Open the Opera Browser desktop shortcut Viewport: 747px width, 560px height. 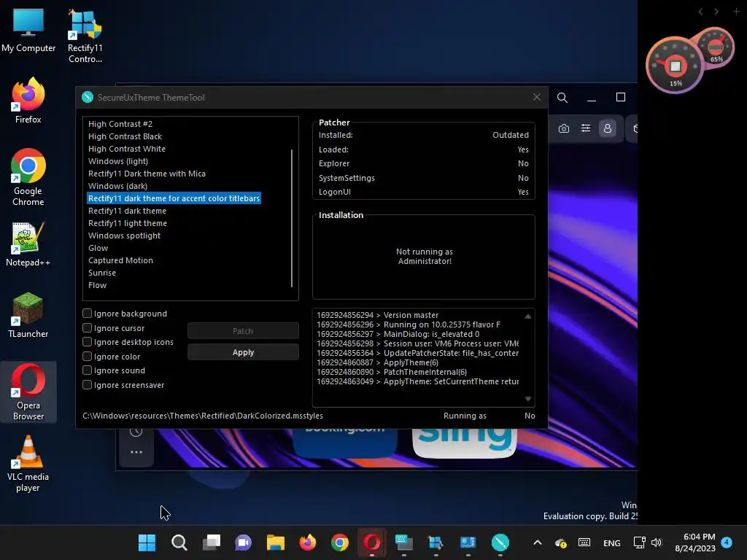pyautogui.click(x=28, y=392)
